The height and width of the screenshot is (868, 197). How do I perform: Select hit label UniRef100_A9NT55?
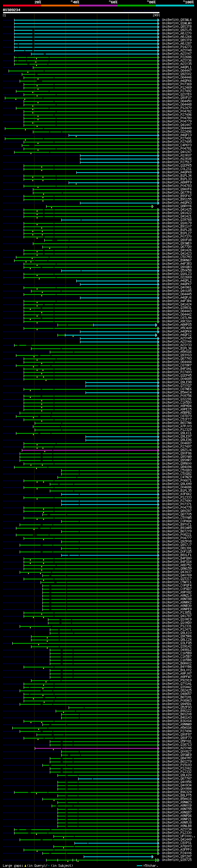point(177,809)
